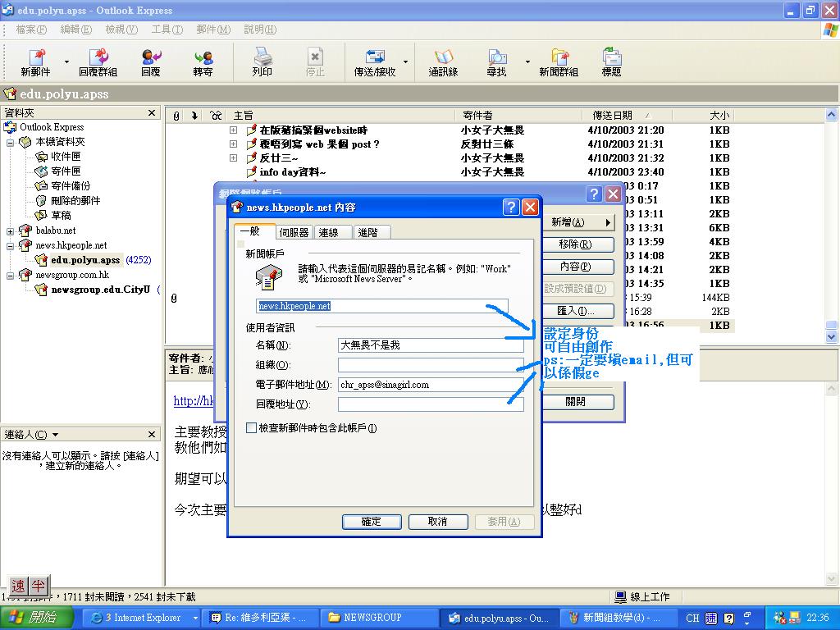Click the 關閉 button in accounts dialog
The height and width of the screenshot is (630, 840).
578,402
